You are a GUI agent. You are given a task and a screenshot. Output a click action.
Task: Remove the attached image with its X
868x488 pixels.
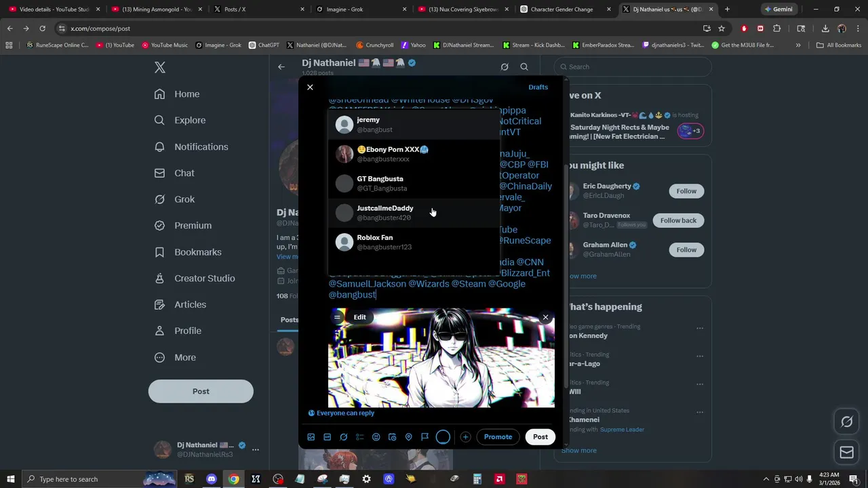point(545,317)
